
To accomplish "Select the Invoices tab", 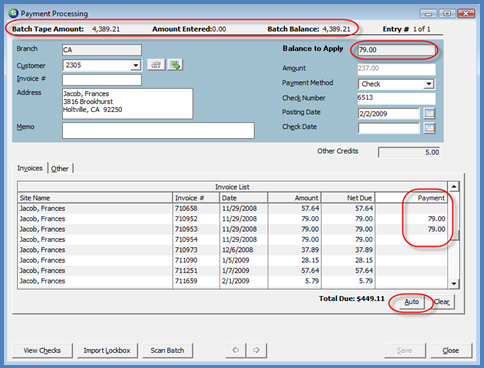I will (x=30, y=168).
